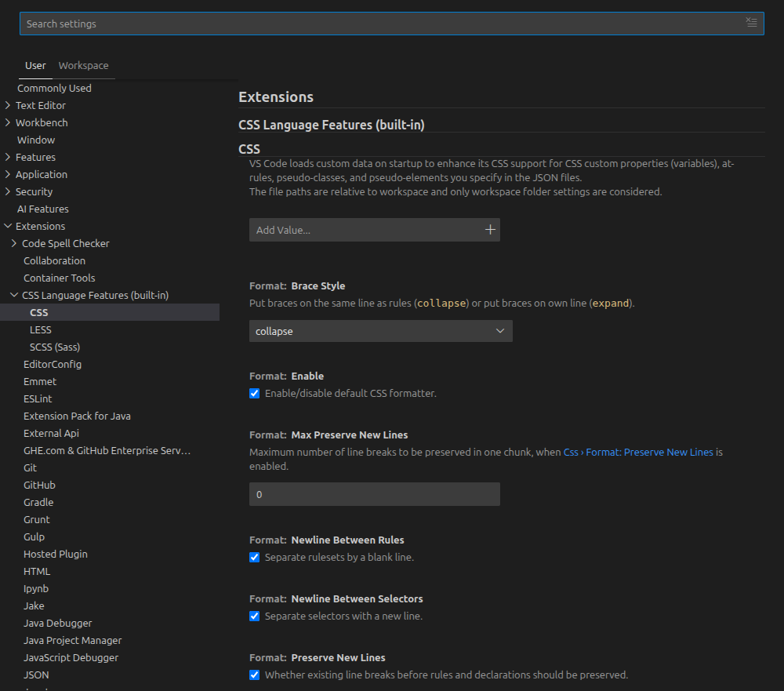Open the Brace Style collapse dropdown
Screen dimensions: 784x691
pos(380,331)
